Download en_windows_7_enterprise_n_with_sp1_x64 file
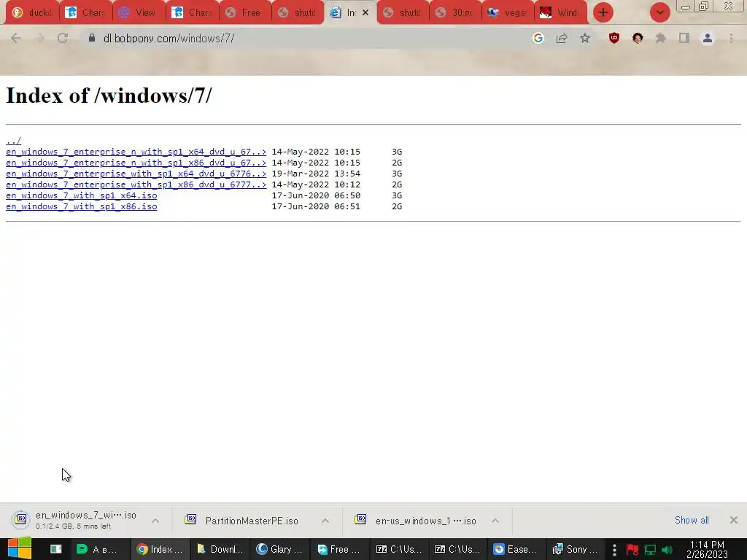The height and width of the screenshot is (560, 747). (136, 152)
